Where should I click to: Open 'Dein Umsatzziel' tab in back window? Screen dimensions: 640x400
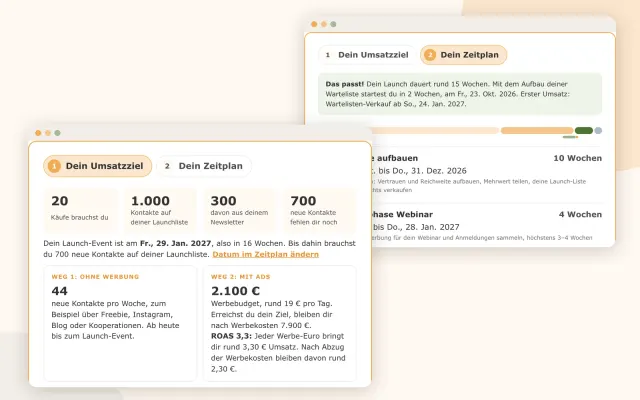[x=367, y=55]
